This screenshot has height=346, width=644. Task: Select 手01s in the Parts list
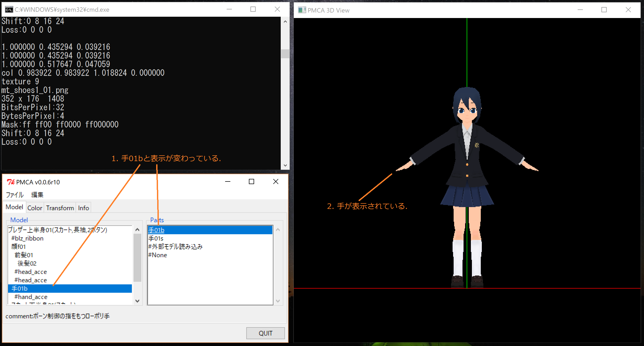[210, 238]
